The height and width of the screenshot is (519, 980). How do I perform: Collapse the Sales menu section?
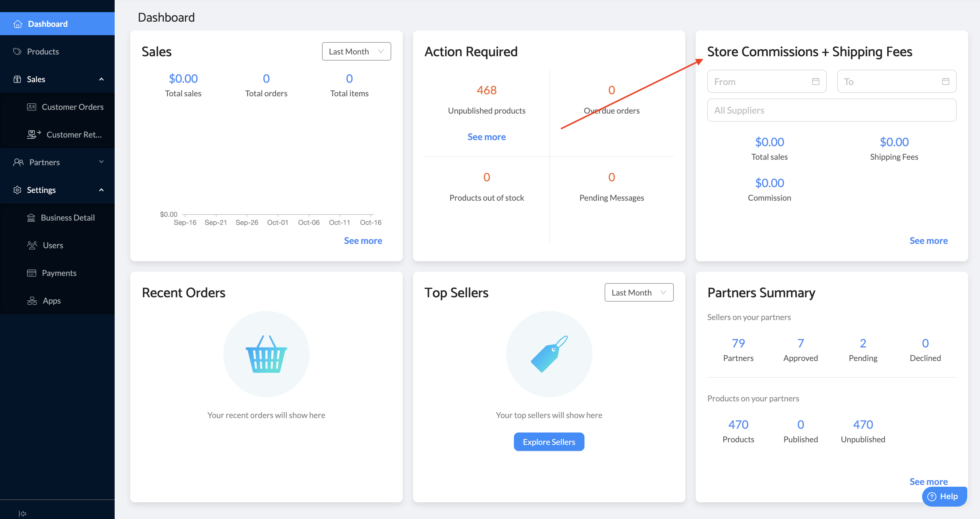[101, 79]
